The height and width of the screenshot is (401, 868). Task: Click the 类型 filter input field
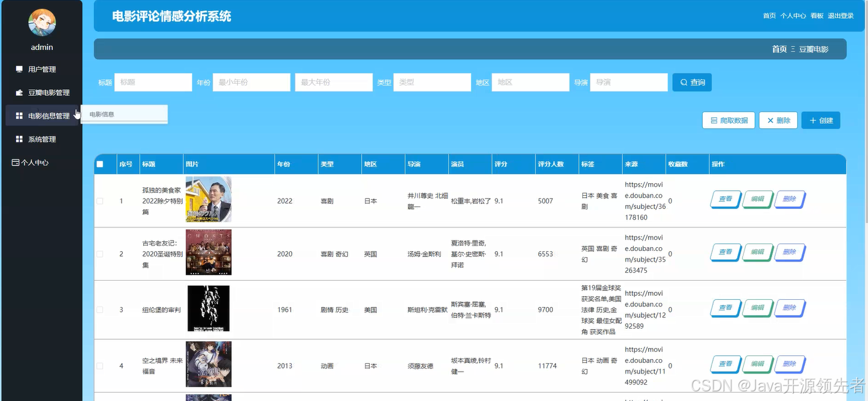click(x=432, y=82)
